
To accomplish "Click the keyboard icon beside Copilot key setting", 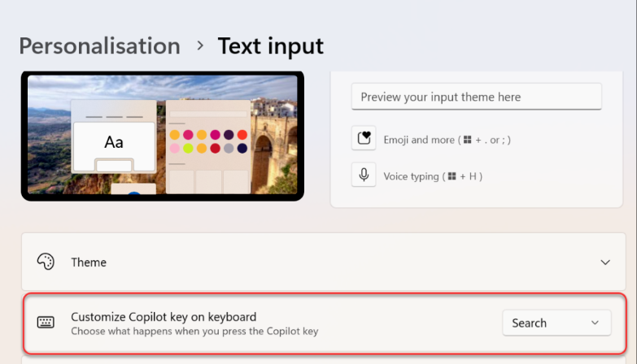I will (46, 323).
